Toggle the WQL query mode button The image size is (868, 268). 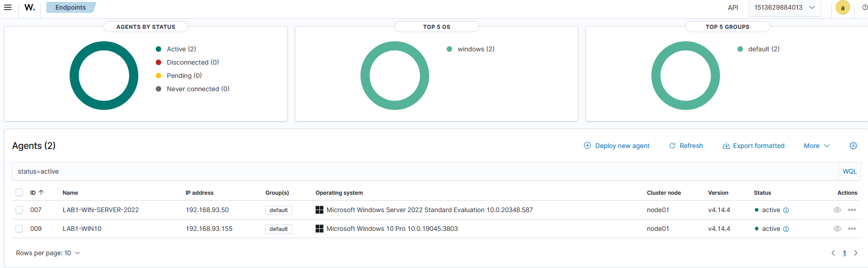850,171
